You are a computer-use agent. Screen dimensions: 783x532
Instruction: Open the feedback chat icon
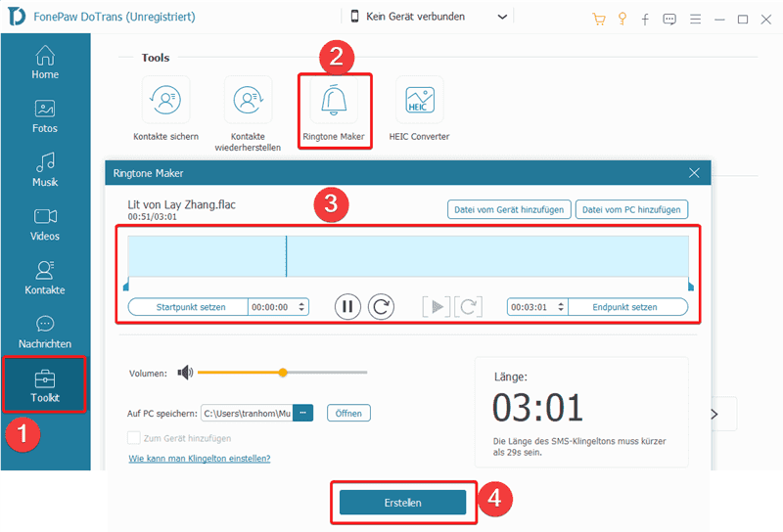(x=669, y=19)
